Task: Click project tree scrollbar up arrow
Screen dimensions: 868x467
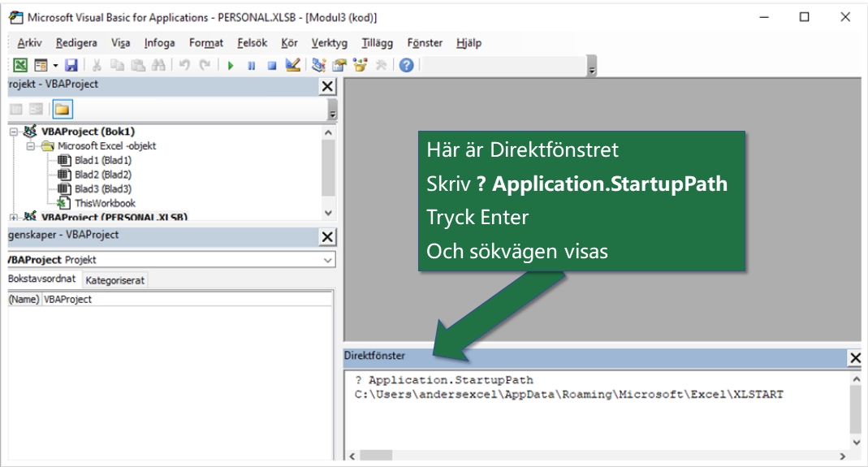Action: [x=328, y=133]
